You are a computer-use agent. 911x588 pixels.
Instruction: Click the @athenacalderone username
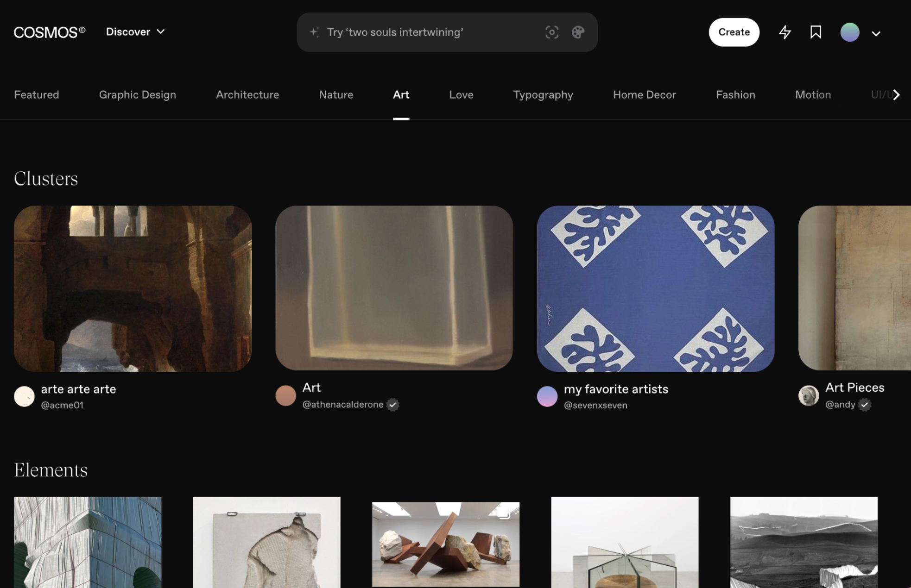(343, 404)
